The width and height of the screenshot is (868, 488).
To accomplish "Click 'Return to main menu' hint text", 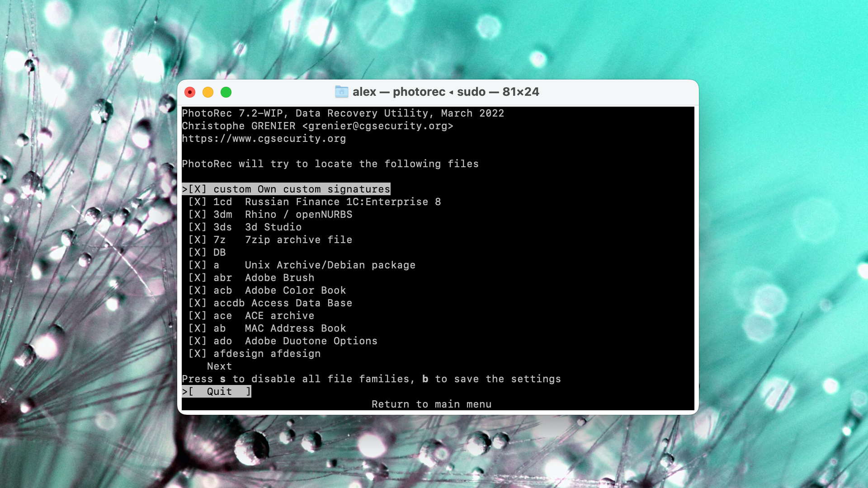I will point(431,404).
